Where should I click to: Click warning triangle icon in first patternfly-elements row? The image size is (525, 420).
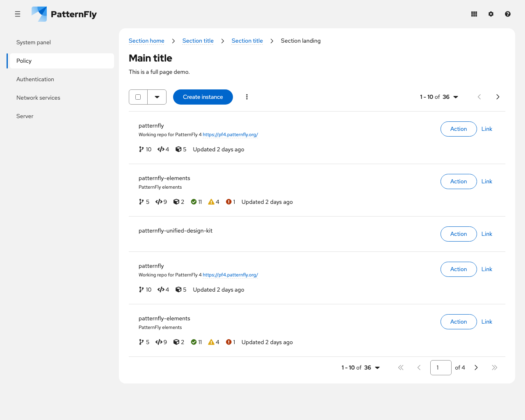click(x=211, y=202)
